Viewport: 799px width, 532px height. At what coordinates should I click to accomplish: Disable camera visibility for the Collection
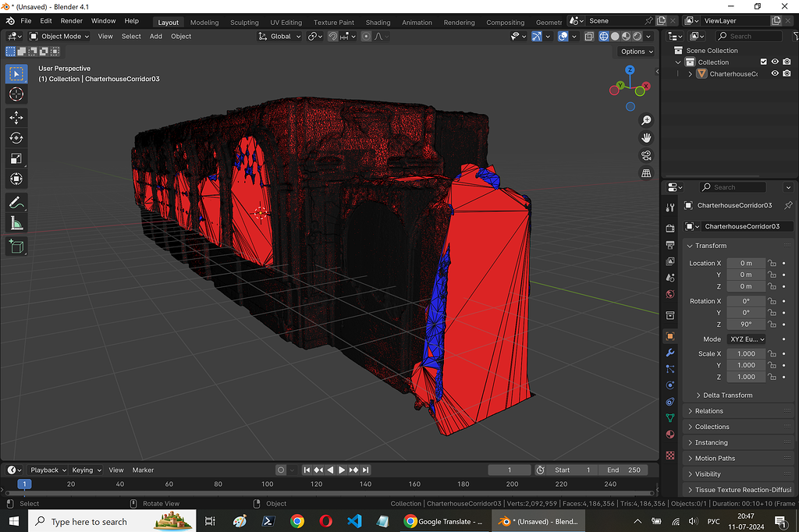(x=787, y=62)
